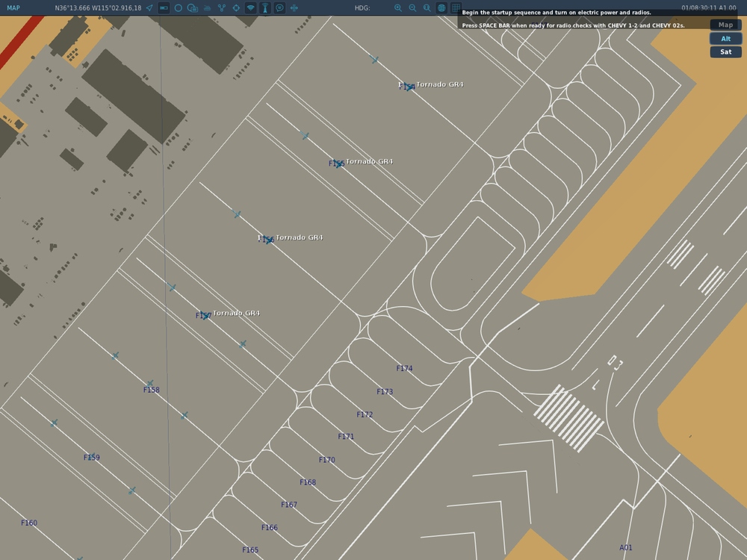Click the F171 parking spot label

click(x=346, y=437)
